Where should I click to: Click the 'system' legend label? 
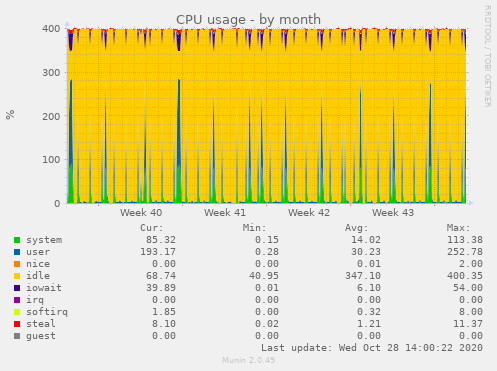pos(44,240)
